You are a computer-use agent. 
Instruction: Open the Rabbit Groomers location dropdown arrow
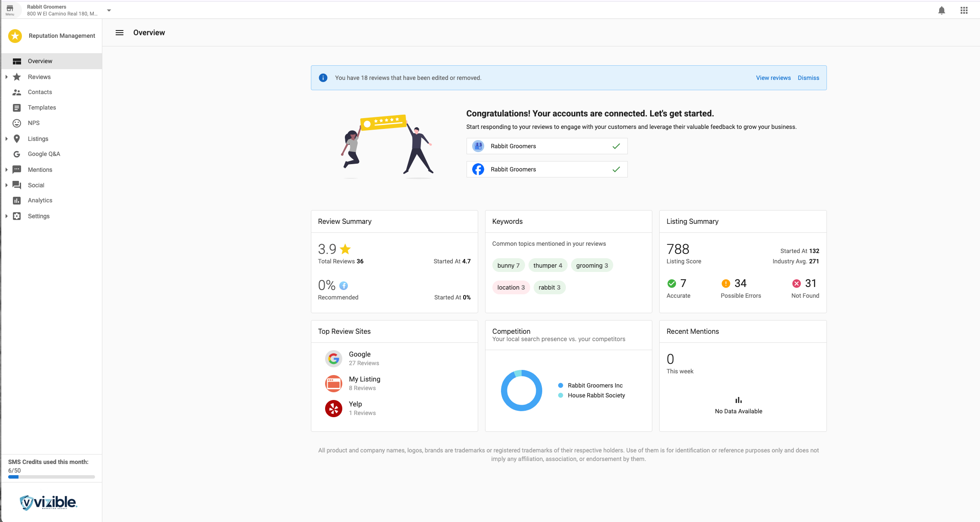pos(109,10)
